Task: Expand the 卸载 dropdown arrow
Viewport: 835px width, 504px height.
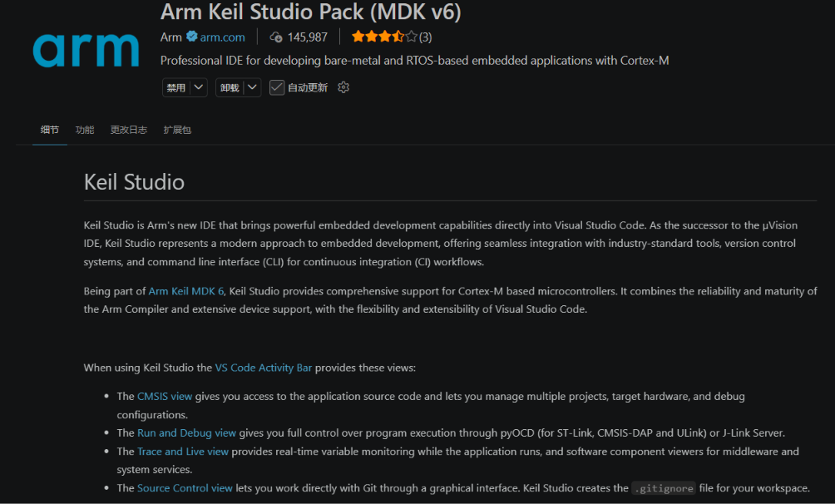Action: point(253,87)
